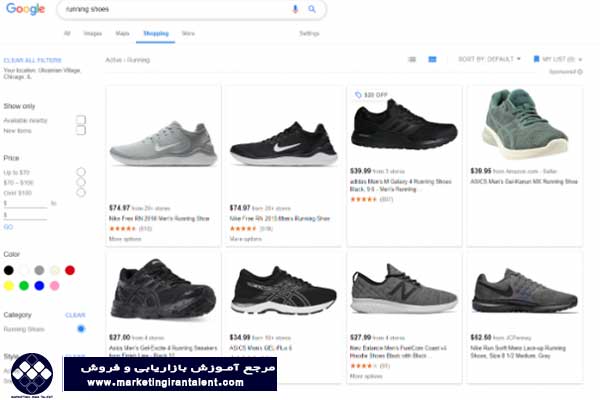Select the grid view icon

click(x=432, y=59)
